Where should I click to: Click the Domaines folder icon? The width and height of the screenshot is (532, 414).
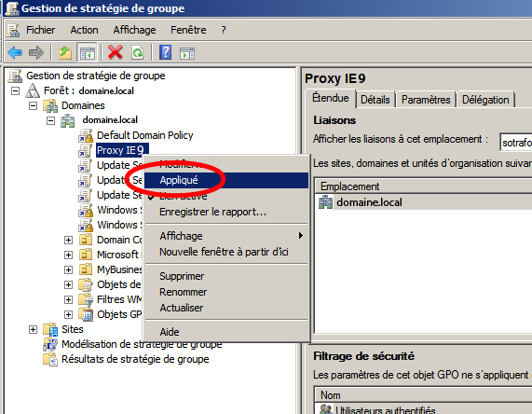(x=50, y=105)
